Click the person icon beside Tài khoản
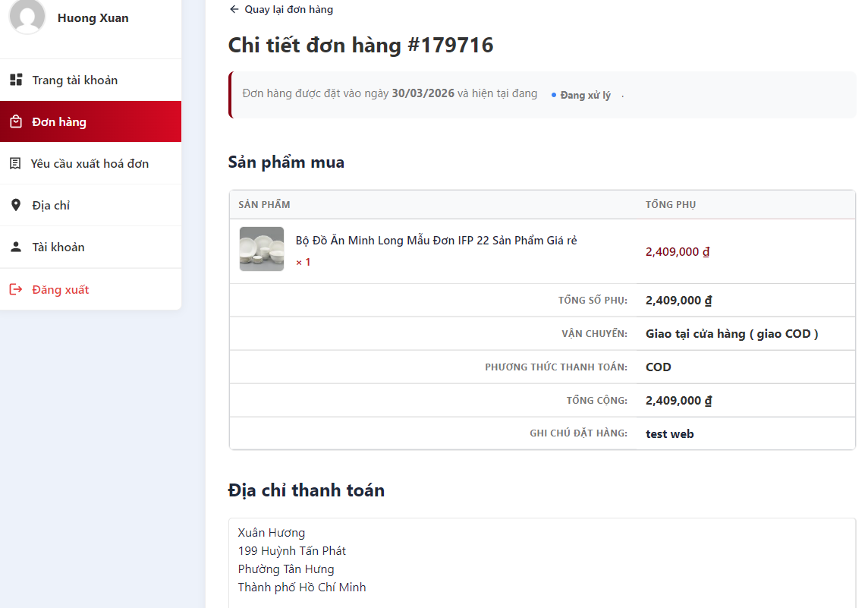868x608 pixels. click(16, 247)
